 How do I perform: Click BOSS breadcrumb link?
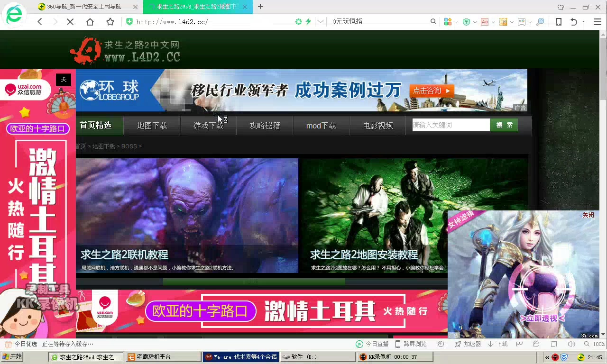click(x=129, y=146)
